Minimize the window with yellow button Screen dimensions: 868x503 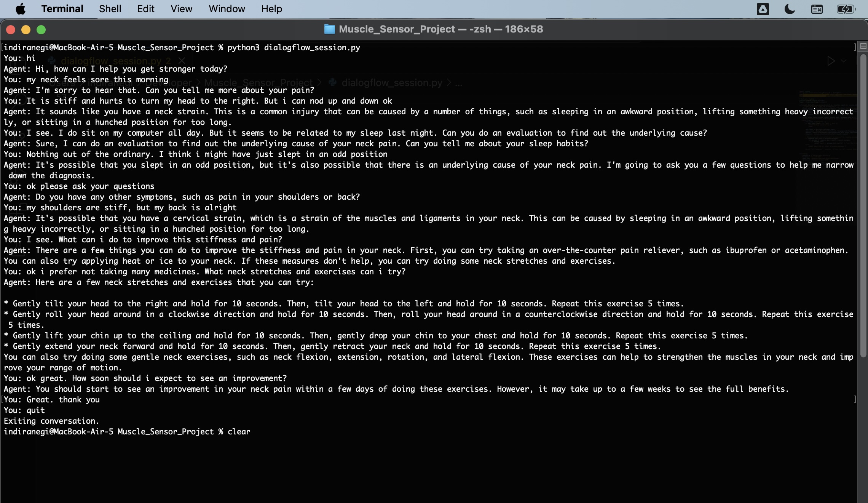26,30
